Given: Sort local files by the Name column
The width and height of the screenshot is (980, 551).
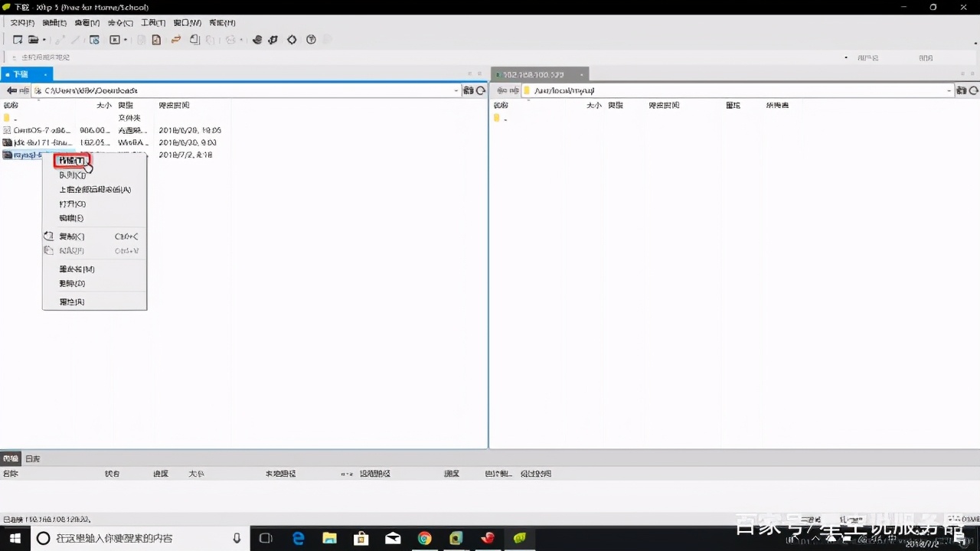Looking at the screenshot, I should click(11, 105).
